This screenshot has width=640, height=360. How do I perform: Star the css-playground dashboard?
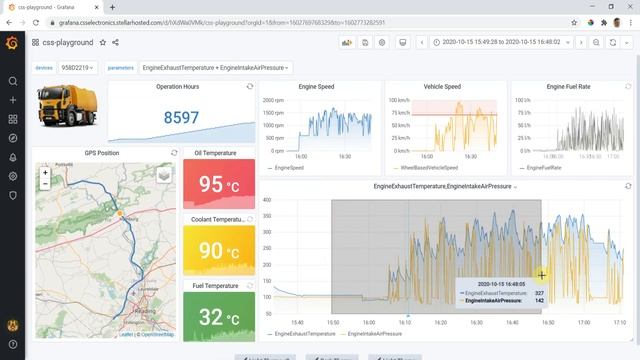pos(103,42)
